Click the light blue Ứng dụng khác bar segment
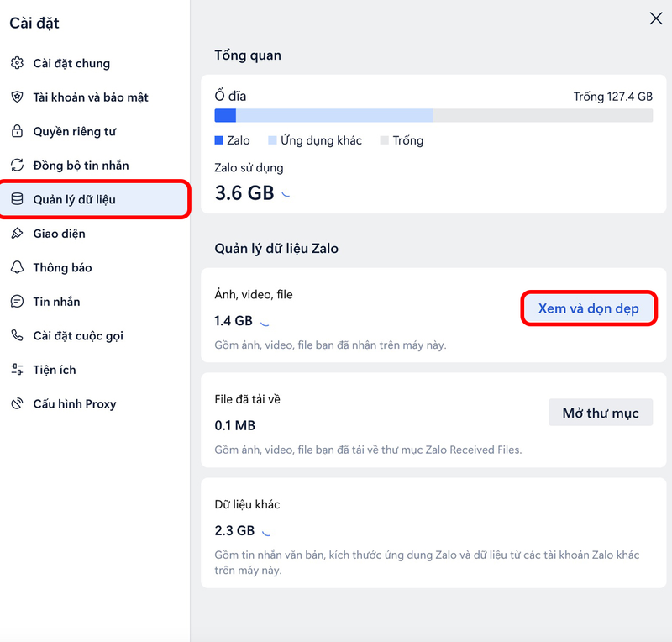 click(x=334, y=115)
